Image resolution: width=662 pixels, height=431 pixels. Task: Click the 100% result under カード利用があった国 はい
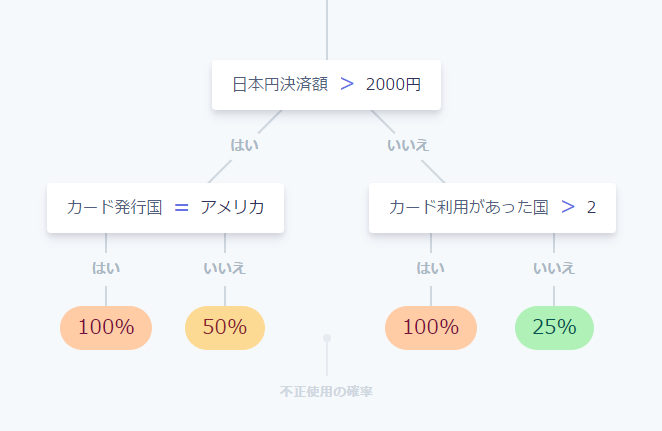(x=431, y=328)
